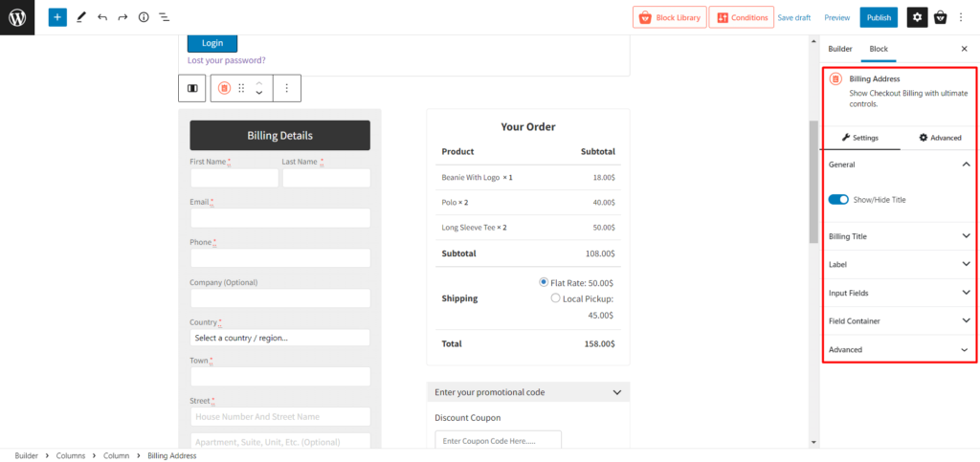Select the pencil edit tool

coord(81,17)
